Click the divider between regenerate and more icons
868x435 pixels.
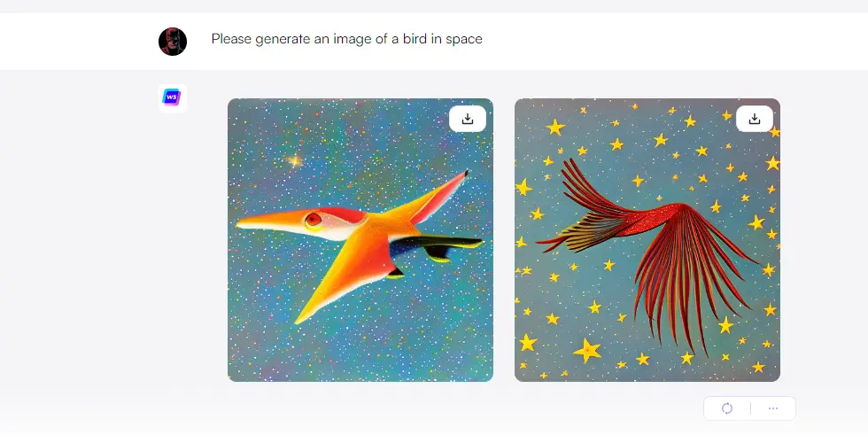click(750, 408)
